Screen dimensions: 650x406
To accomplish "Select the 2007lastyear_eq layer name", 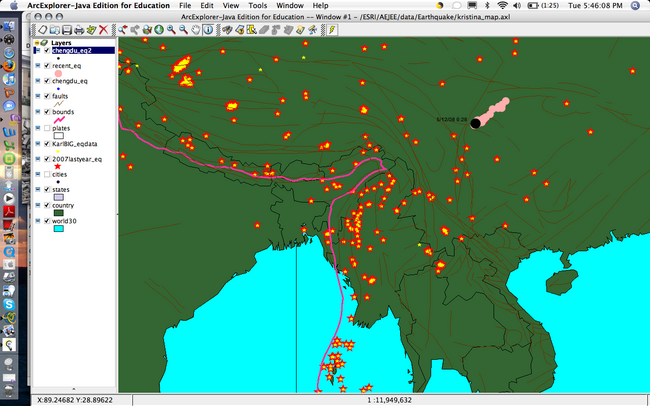I will [77, 158].
